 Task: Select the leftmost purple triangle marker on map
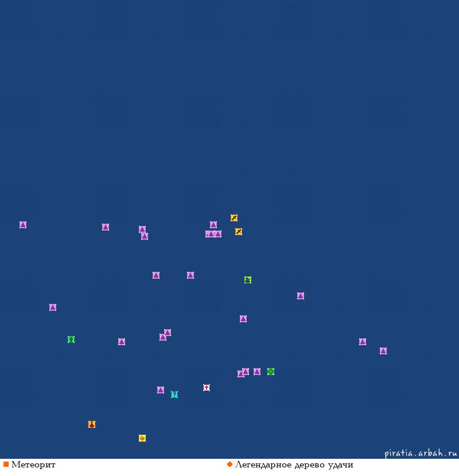pos(23,225)
